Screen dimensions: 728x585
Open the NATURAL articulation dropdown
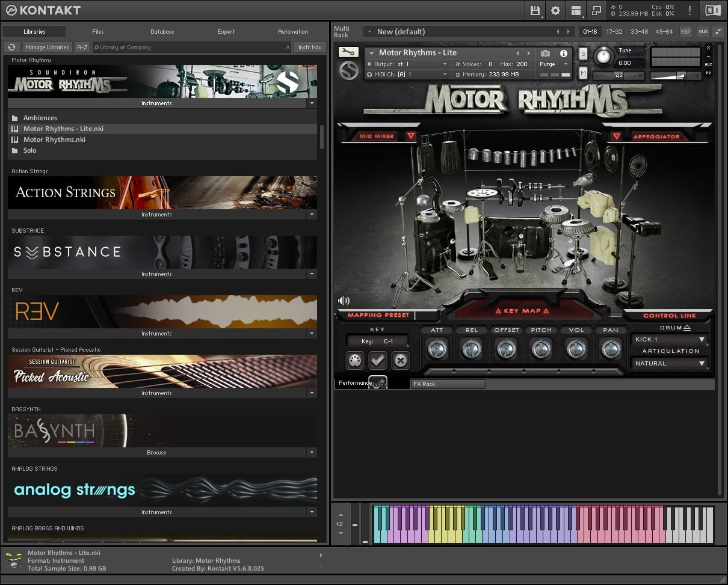pos(670,363)
